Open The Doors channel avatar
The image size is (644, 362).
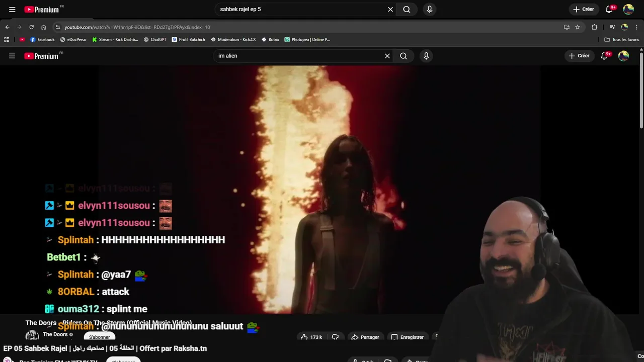[x=32, y=335]
